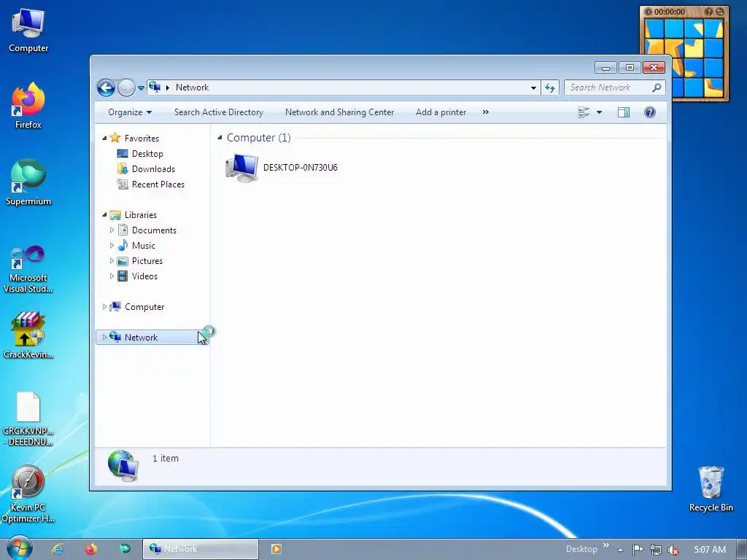Click the Recycle Bin icon
This screenshot has width=747, height=560.
[x=711, y=489]
